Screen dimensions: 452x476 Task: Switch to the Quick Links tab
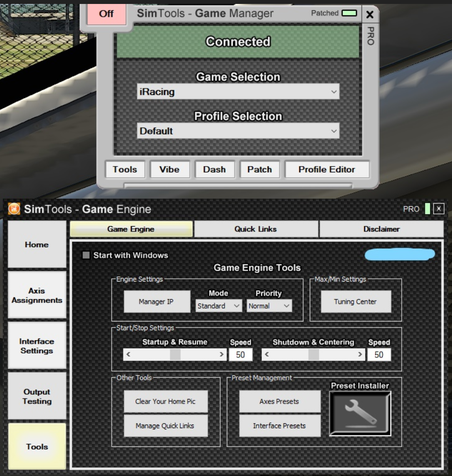tap(256, 229)
